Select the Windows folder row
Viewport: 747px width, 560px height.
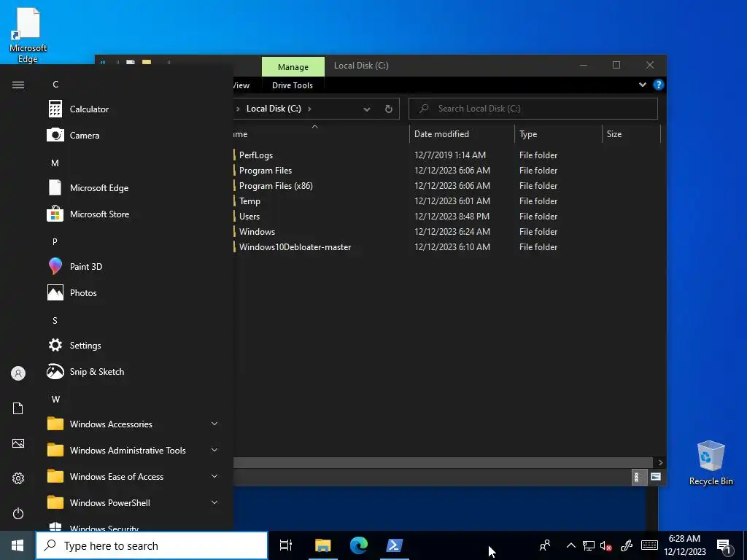(257, 231)
